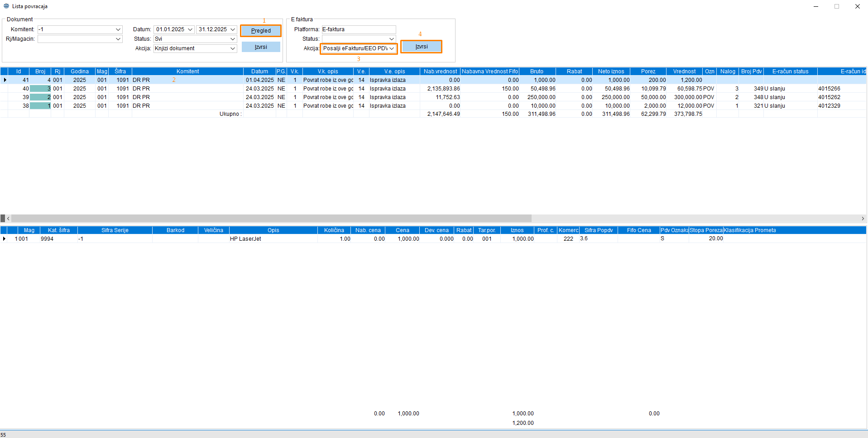
Task: Click the Komitent column header
Action: [x=187, y=71]
